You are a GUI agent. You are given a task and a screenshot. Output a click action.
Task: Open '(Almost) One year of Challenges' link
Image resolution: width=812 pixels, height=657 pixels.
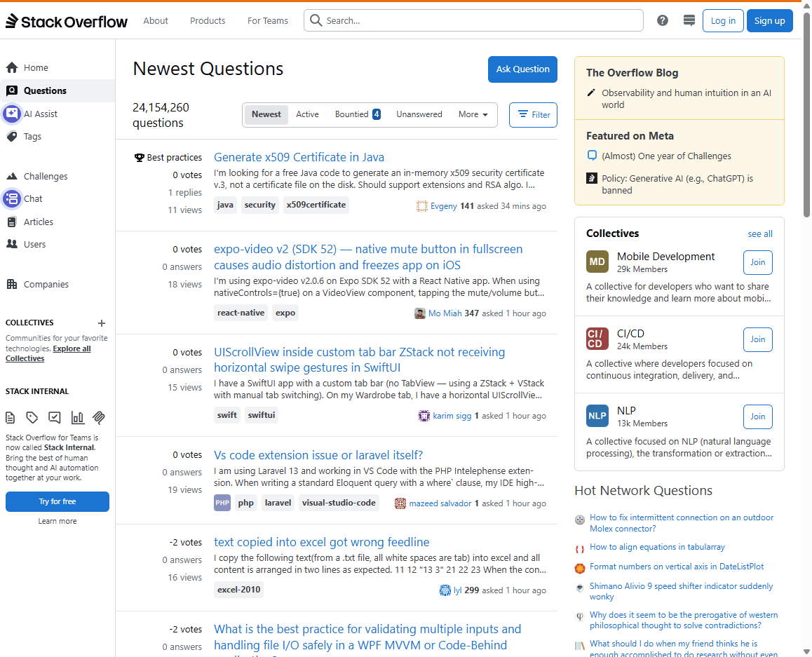(666, 156)
